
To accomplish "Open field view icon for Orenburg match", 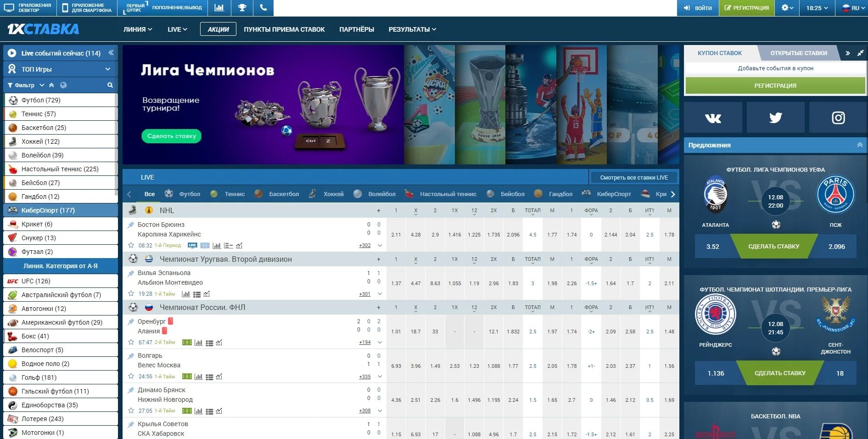I will click(x=187, y=343).
